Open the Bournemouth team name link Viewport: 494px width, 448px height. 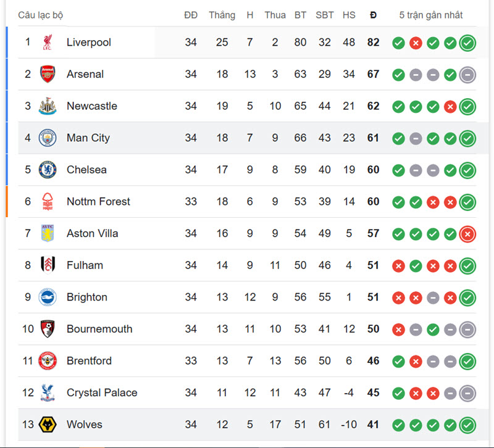pos(99,329)
